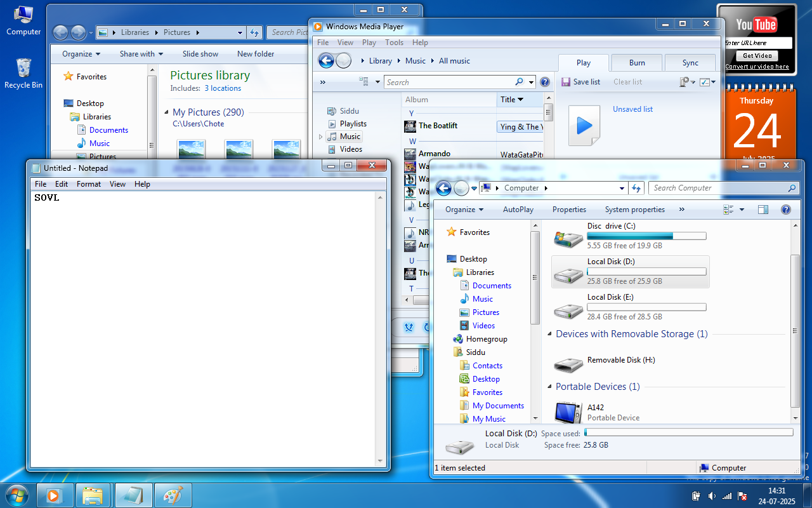Go back in Pictures library window
The image size is (812, 508).
pyautogui.click(x=60, y=32)
